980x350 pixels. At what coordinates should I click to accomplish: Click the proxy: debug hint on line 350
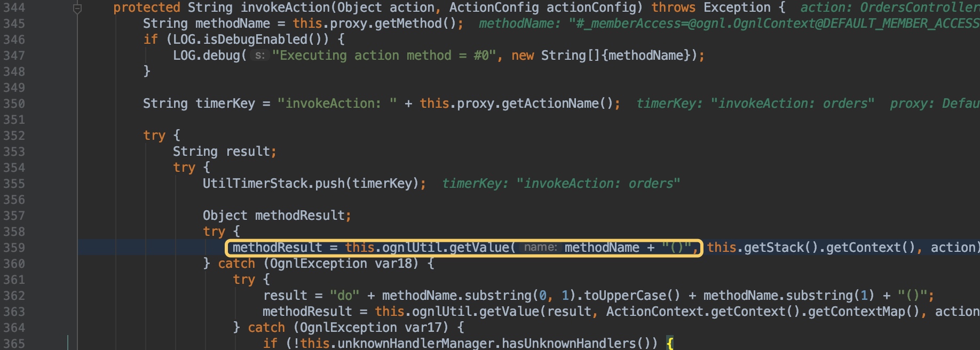[935, 104]
